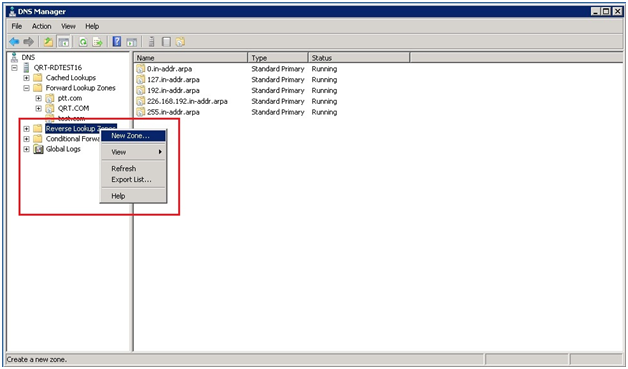Select Cached Lookups label in tree

[71, 78]
